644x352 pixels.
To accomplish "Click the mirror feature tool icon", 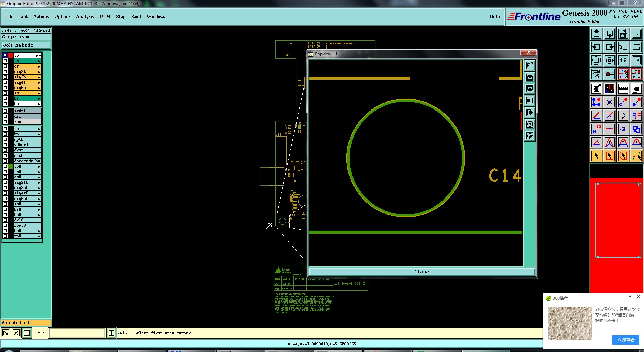I will point(636,116).
